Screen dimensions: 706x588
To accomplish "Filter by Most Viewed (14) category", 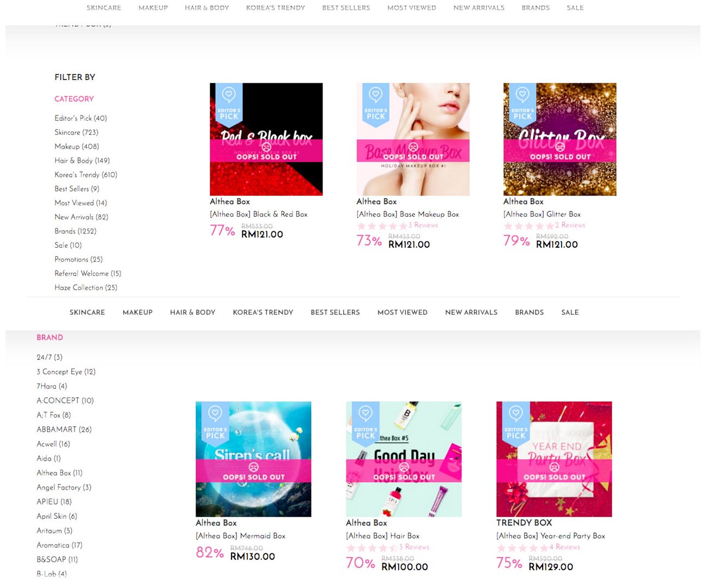I will [81, 203].
